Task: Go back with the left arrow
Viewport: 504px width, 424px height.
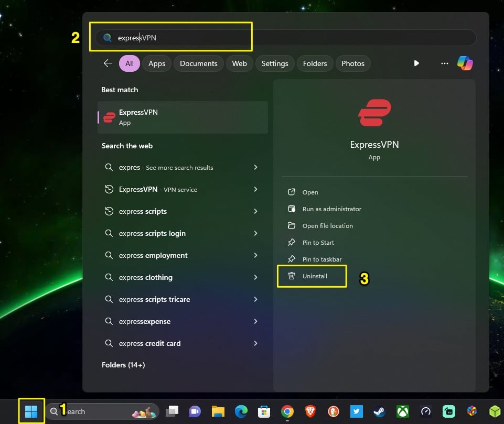Action: pyautogui.click(x=108, y=63)
